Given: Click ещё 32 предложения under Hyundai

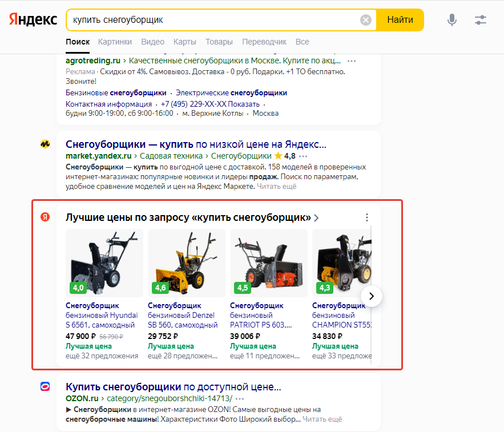Looking at the screenshot, I should (x=102, y=356).
